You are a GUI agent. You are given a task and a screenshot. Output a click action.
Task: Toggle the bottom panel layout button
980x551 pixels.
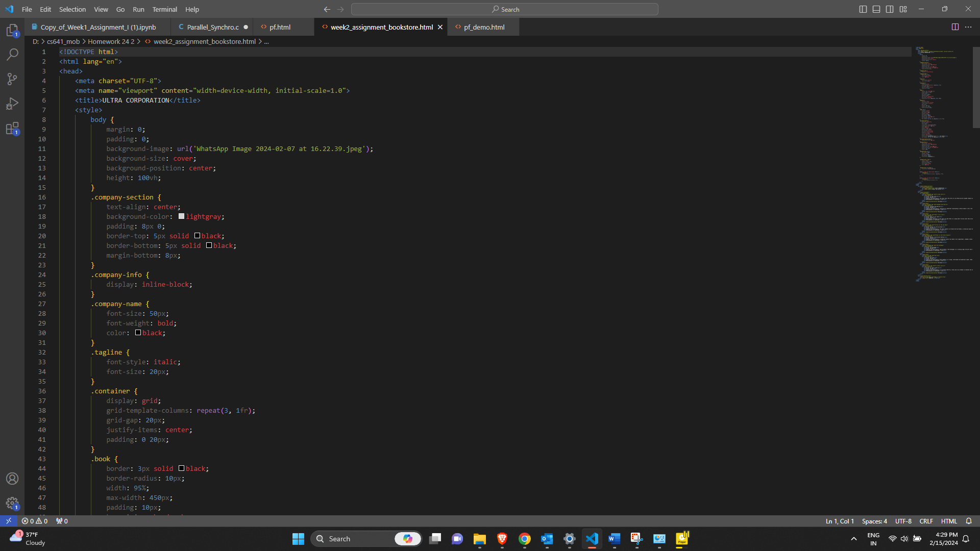click(876, 9)
